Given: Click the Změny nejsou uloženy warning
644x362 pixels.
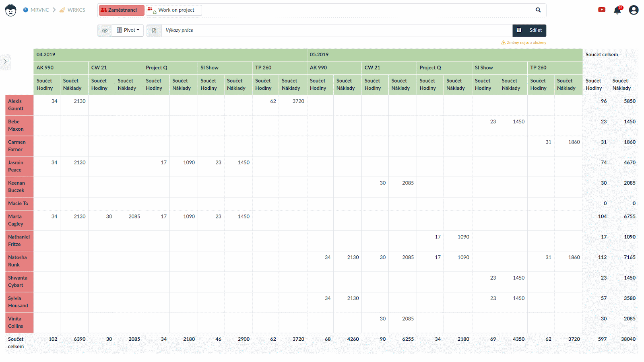Looking at the screenshot, I should [524, 43].
